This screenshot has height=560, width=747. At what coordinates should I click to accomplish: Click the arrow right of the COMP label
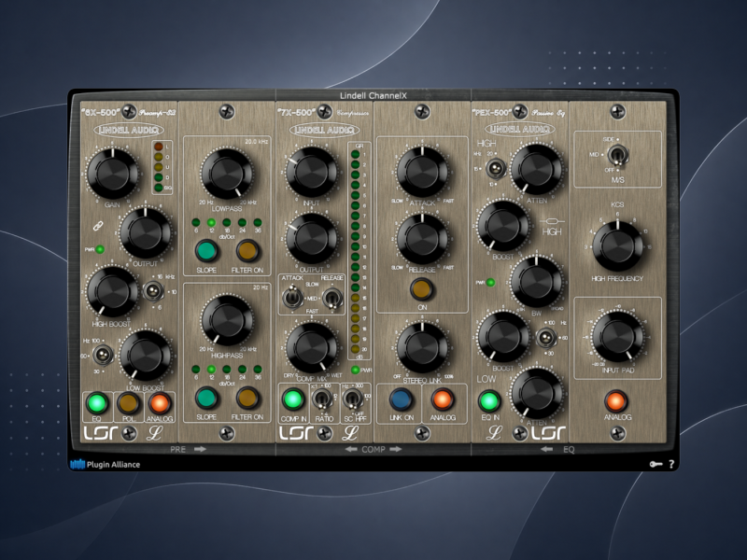point(395,449)
